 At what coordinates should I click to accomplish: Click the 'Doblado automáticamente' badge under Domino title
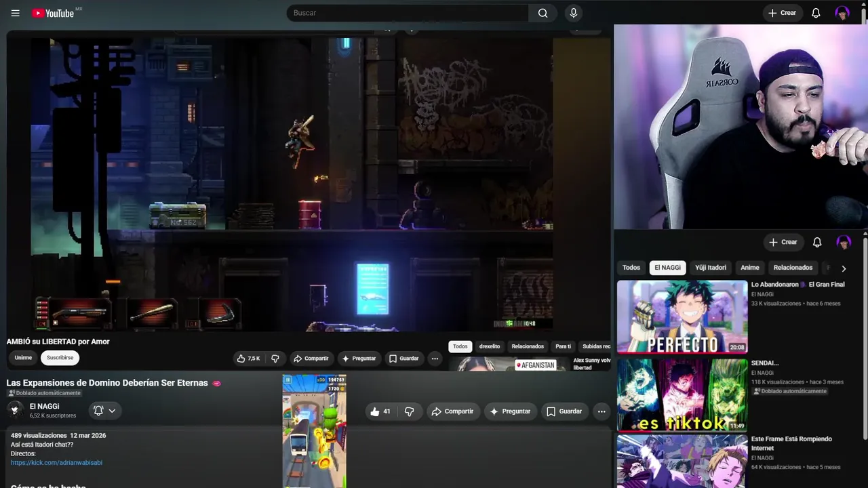pyautogui.click(x=44, y=393)
